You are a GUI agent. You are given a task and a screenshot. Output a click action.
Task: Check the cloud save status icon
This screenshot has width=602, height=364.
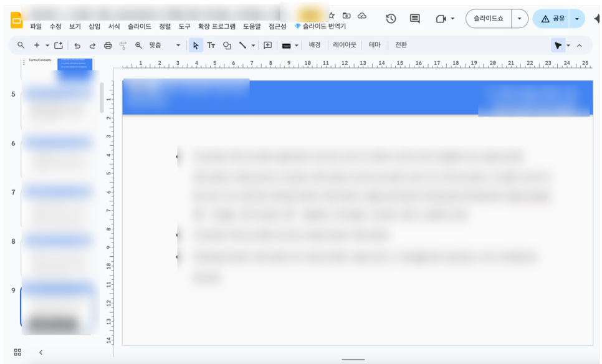(x=361, y=16)
